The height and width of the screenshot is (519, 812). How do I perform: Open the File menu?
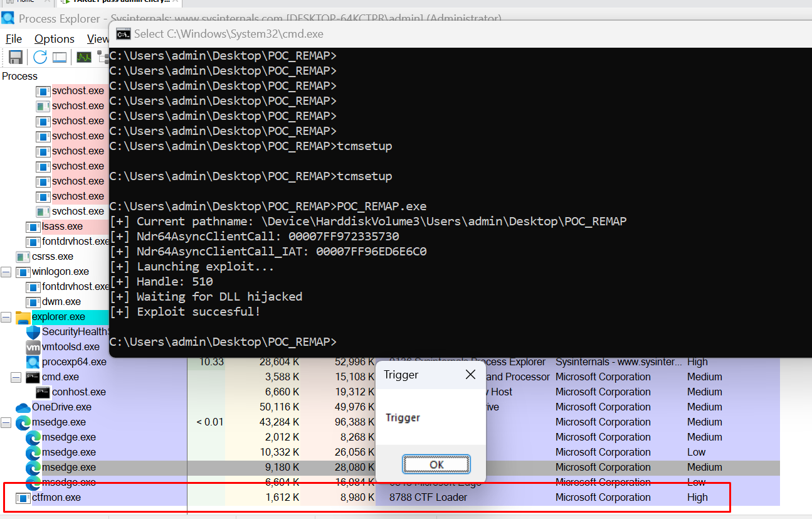[14, 39]
